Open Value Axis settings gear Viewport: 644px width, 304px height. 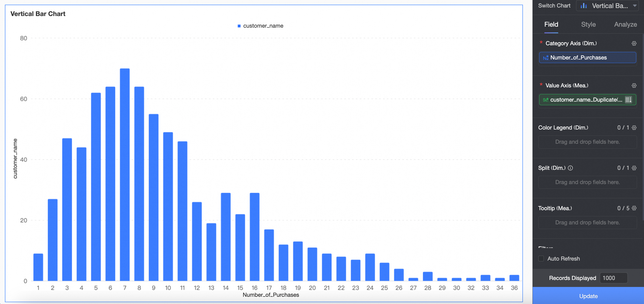634,86
